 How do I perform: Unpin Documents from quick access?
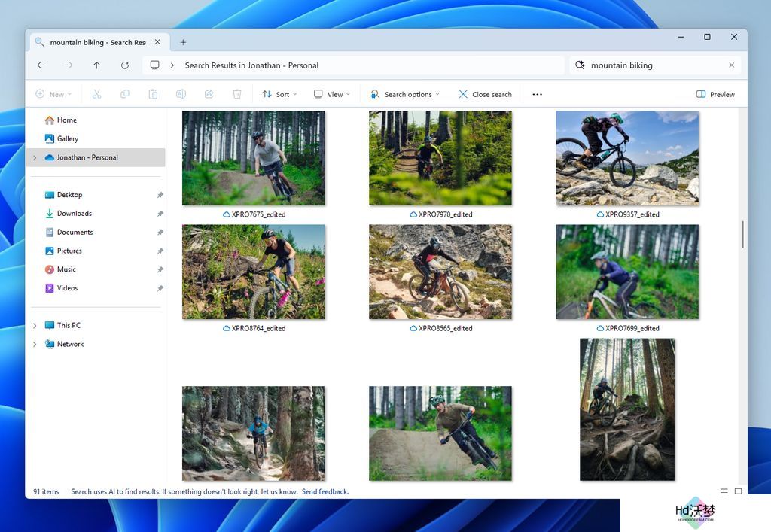(x=160, y=233)
